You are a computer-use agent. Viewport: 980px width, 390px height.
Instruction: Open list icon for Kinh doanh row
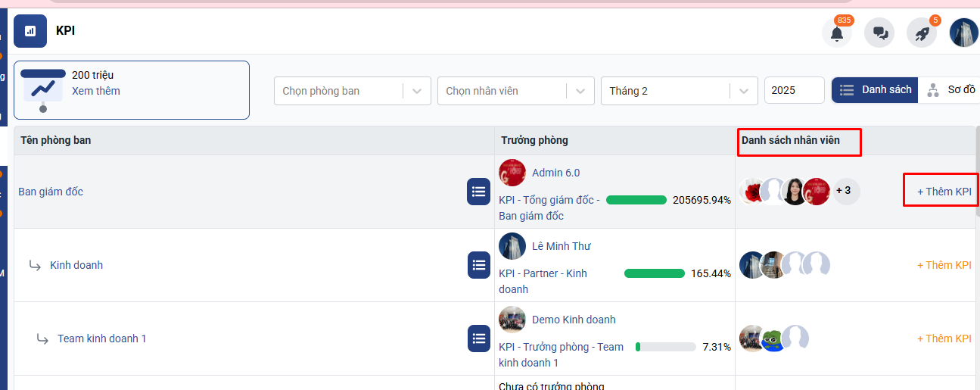tap(478, 265)
